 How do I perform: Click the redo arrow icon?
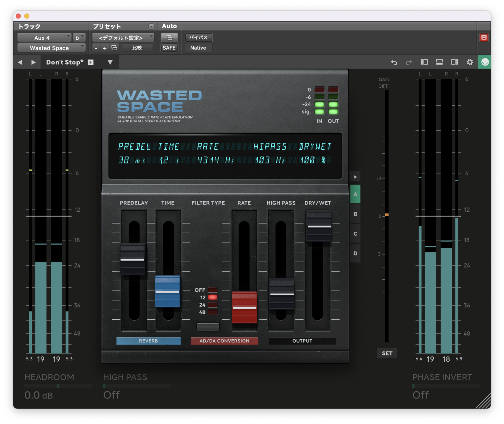tap(409, 62)
